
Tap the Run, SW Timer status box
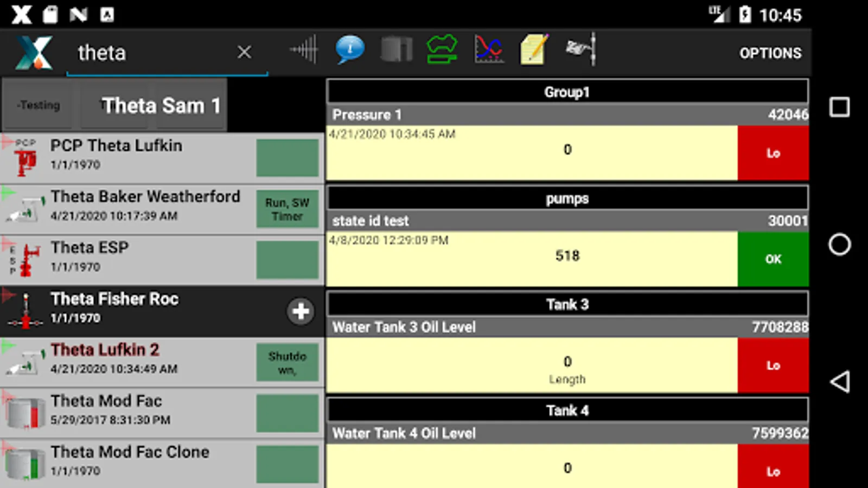tap(288, 209)
